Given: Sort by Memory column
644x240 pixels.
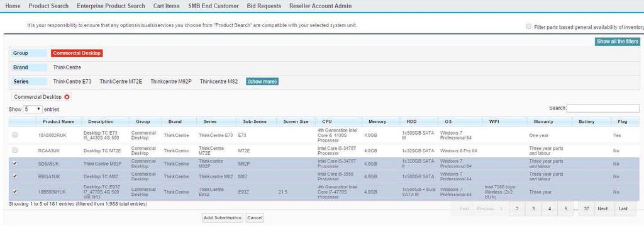Looking at the screenshot, I should coord(377,122).
